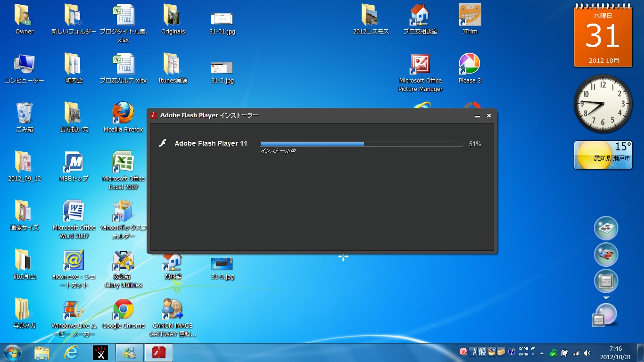Screen dimensions: 644x362
Task: Open the ごみ箱 recycle bin
Action: (x=25, y=118)
